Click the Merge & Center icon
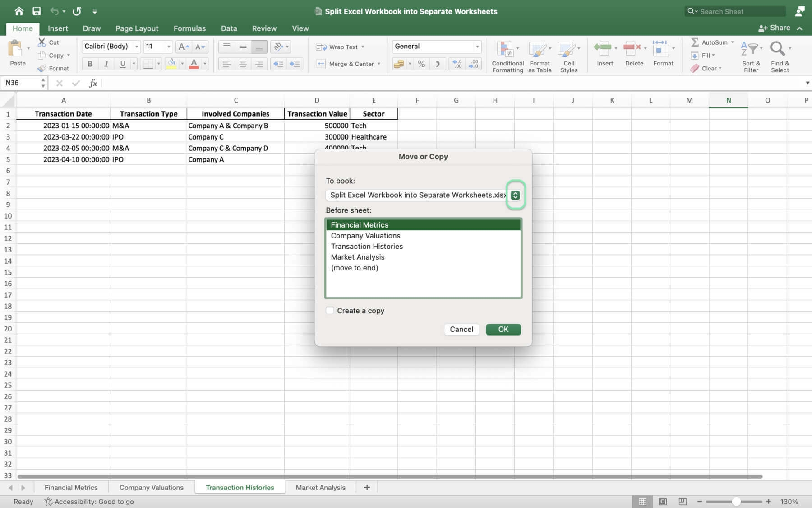The width and height of the screenshot is (812, 508). 321,64
